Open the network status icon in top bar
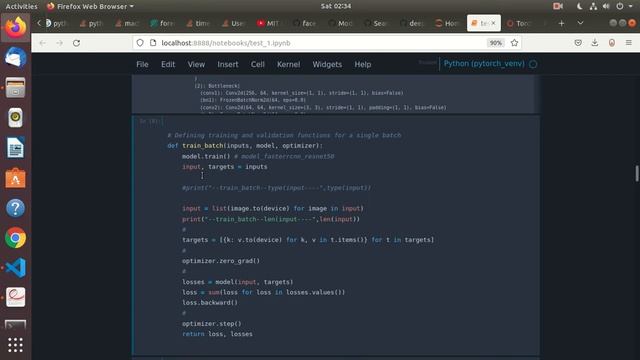The image size is (640, 360). pyautogui.click(x=593, y=6)
